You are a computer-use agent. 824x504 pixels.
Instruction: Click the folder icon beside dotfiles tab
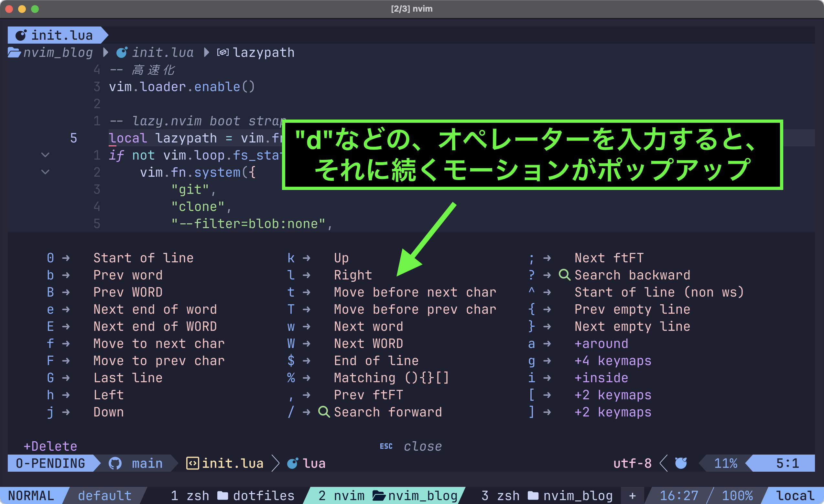[x=223, y=496]
